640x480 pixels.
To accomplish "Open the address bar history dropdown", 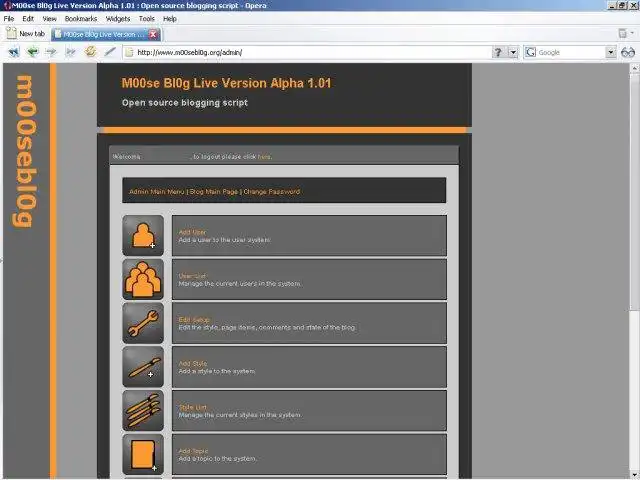I will tap(513, 52).
